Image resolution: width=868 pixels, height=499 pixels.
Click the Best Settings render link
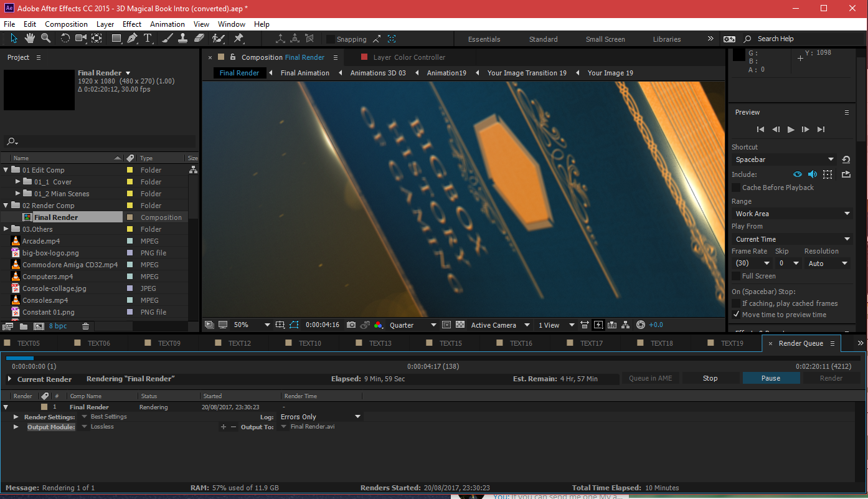click(x=109, y=417)
